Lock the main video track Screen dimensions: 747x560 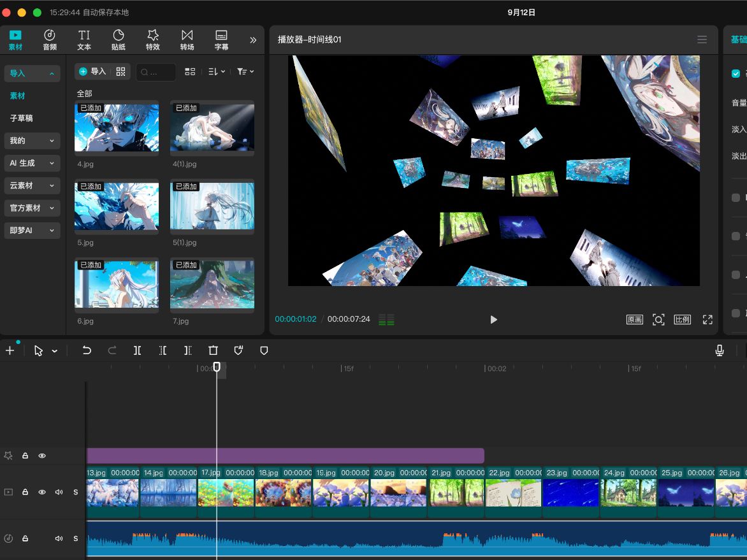pyautogui.click(x=25, y=492)
